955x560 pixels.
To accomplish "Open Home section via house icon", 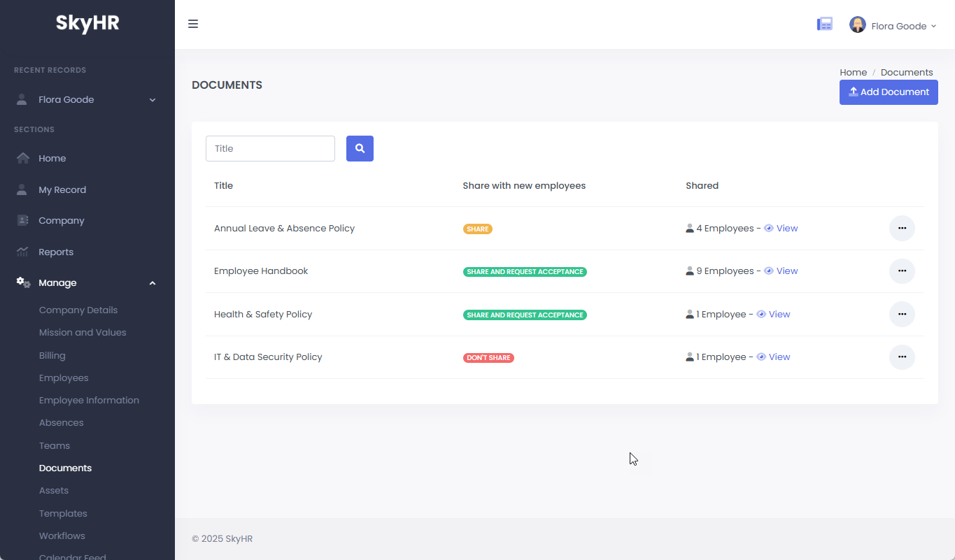I will point(23,158).
